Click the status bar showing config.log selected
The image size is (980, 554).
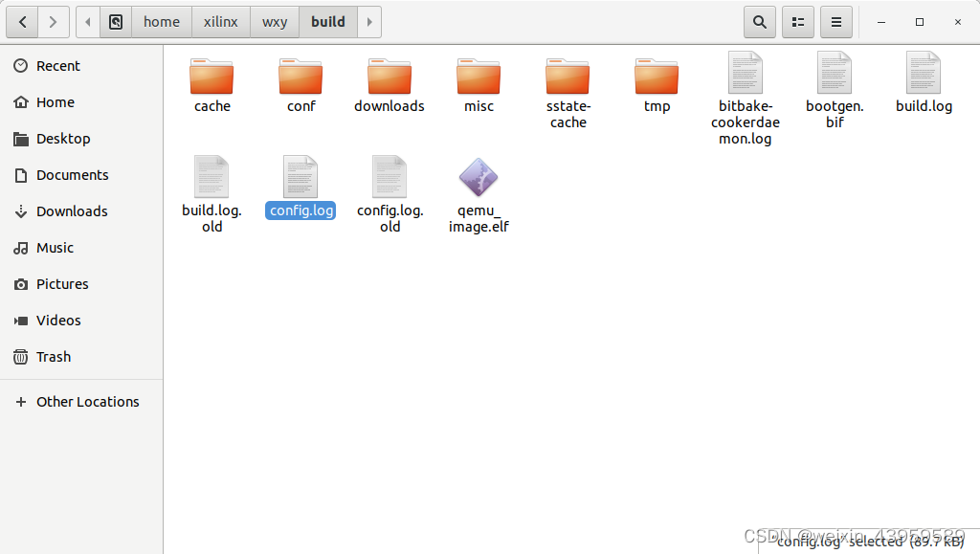(869, 541)
